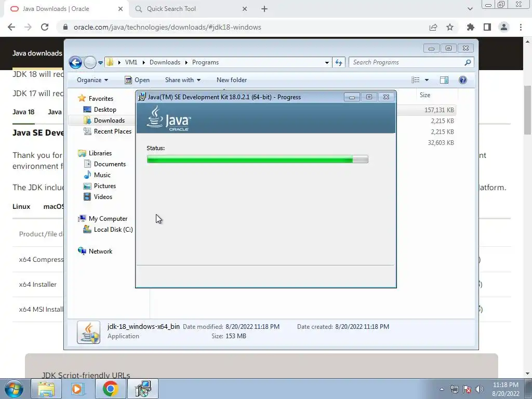Click the folder icon in address bar
This screenshot has width=532, height=399.
pos(110,62)
